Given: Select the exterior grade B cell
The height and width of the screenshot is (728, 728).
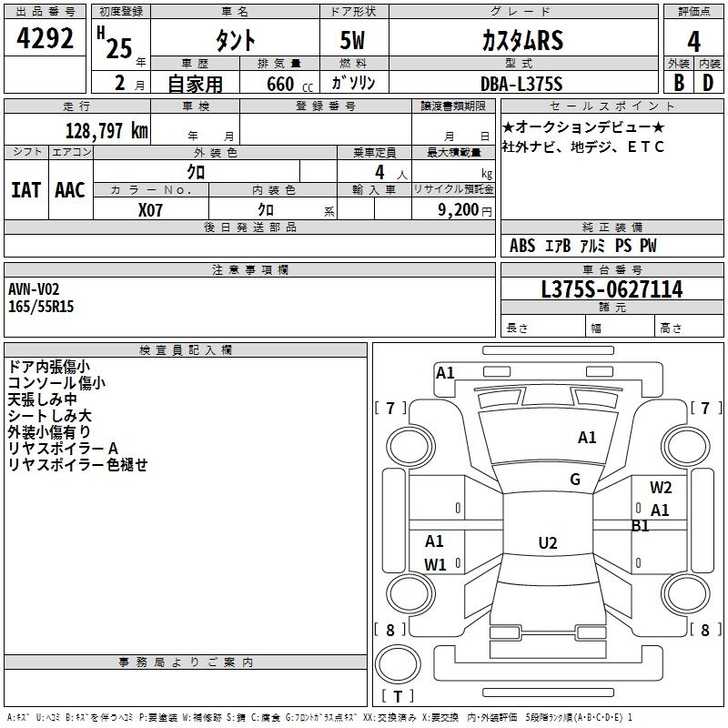Looking at the screenshot, I should click(678, 84).
